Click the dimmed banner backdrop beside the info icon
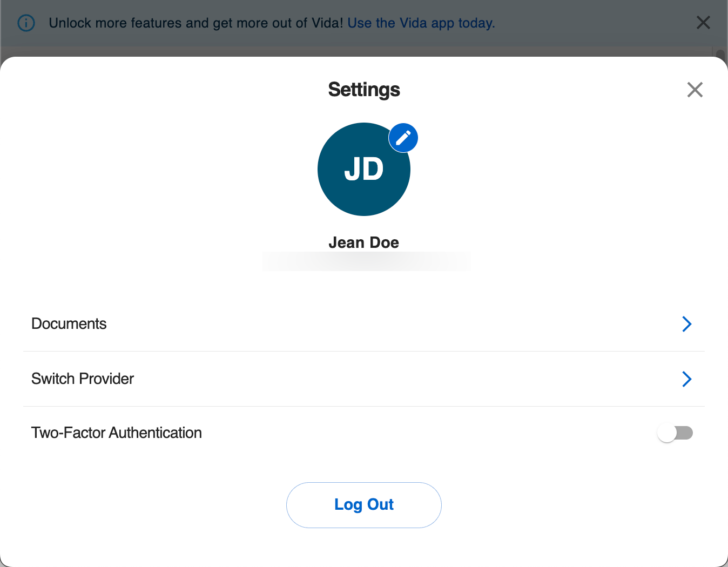This screenshot has height=567, width=728. (x=8, y=23)
